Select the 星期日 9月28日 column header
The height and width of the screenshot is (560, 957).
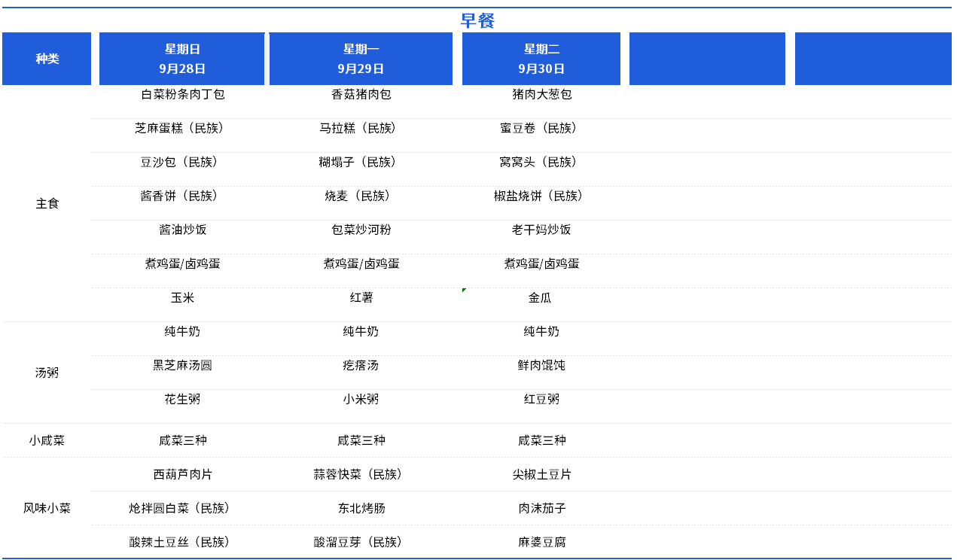(x=182, y=59)
